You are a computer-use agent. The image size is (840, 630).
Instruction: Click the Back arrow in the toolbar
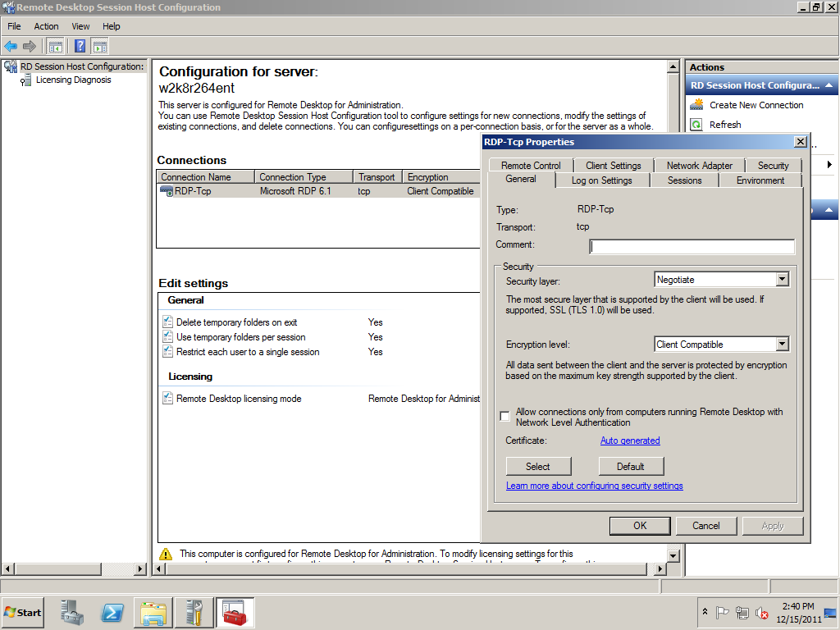point(11,47)
